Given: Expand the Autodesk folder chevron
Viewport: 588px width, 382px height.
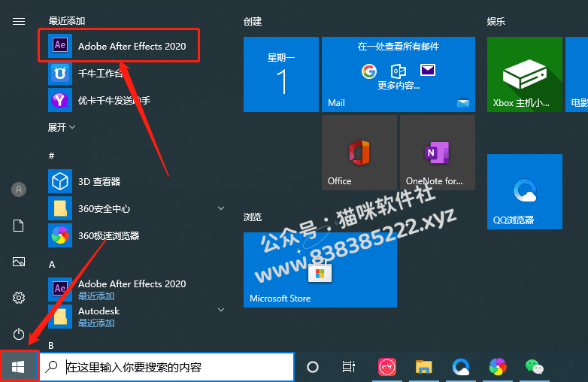Looking at the screenshot, I should pyautogui.click(x=221, y=310).
